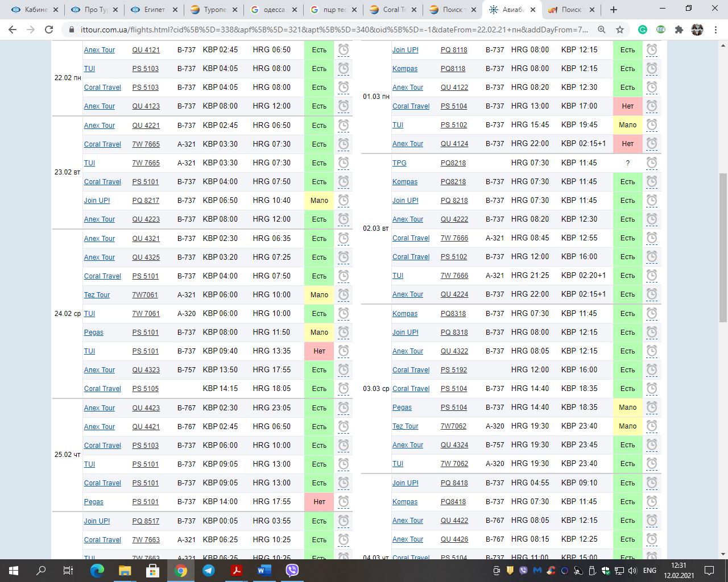This screenshot has height=582, width=728.
Task: Open Pegas operator link on 25.02
Action: click(93, 502)
